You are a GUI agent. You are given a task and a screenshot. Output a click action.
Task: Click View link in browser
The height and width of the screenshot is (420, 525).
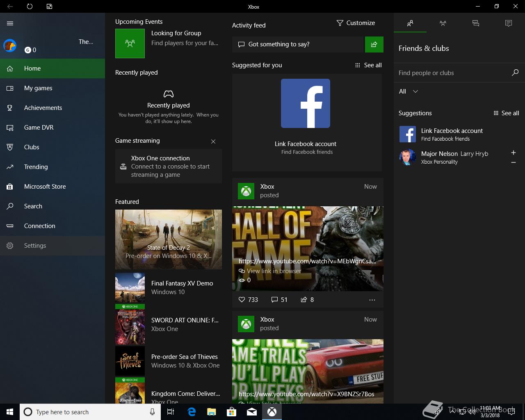coord(270,271)
